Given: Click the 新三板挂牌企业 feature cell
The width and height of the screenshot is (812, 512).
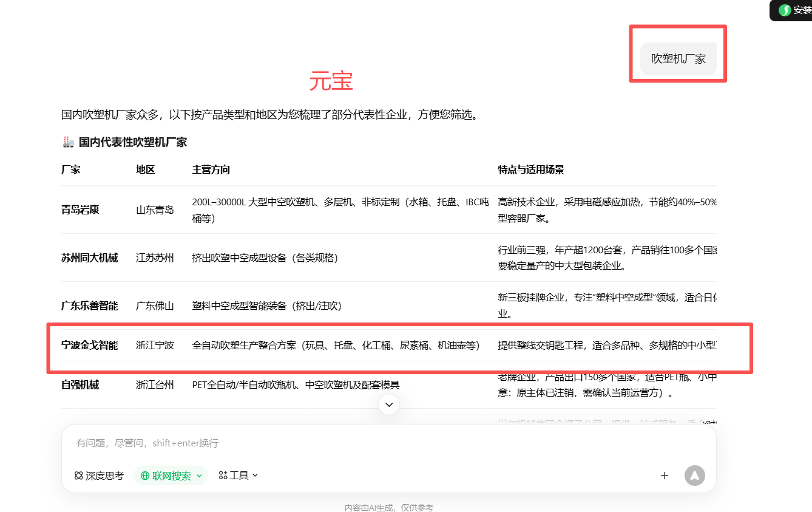Looking at the screenshot, I should (607, 305).
